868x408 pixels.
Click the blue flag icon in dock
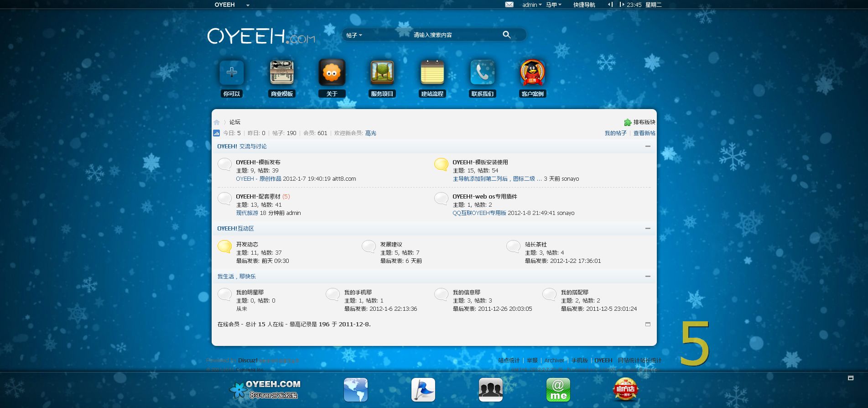coord(423,390)
